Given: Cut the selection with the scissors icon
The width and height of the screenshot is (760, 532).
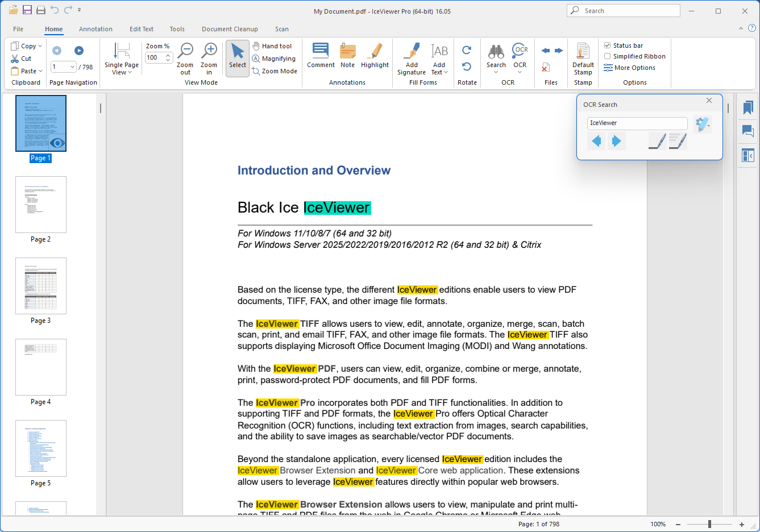Looking at the screenshot, I should point(21,59).
